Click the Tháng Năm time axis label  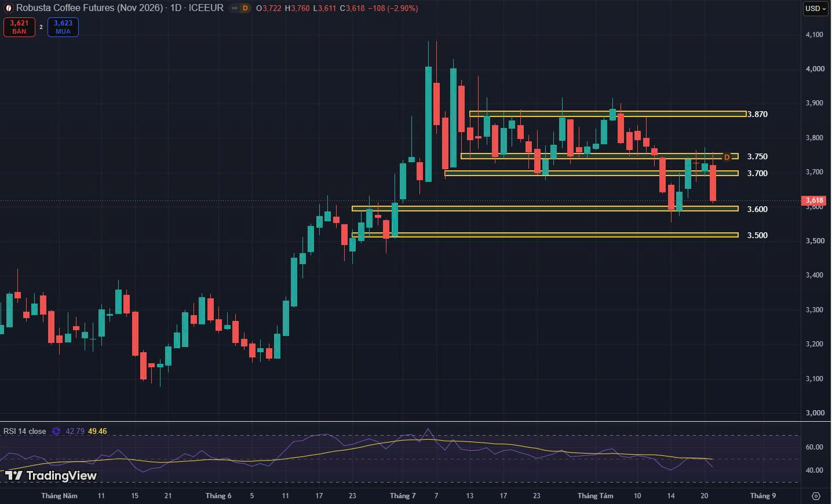[x=59, y=496]
